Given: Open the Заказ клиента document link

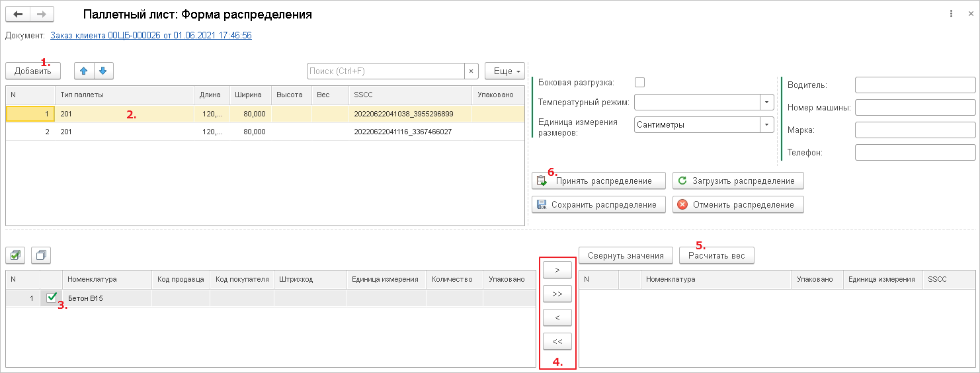Looking at the screenshot, I should click(151, 35).
